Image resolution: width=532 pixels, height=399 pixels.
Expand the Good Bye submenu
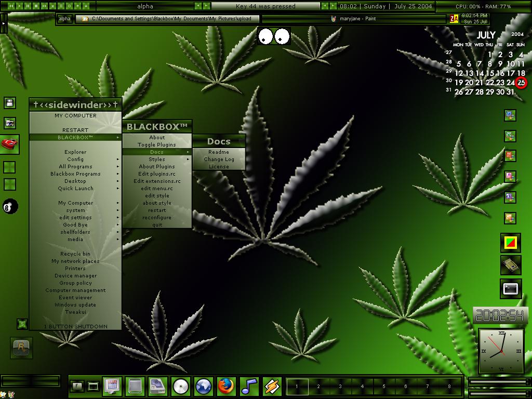click(x=75, y=224)
